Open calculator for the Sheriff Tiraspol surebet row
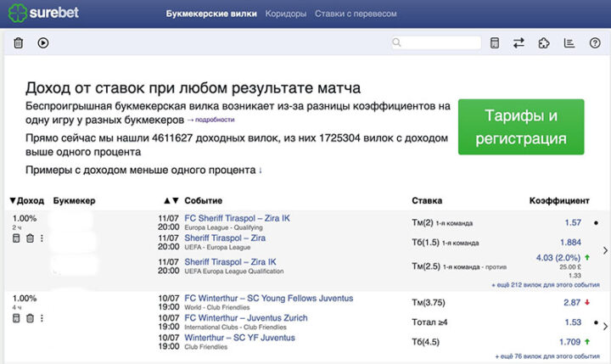611x364 pixels. point(16,238)
